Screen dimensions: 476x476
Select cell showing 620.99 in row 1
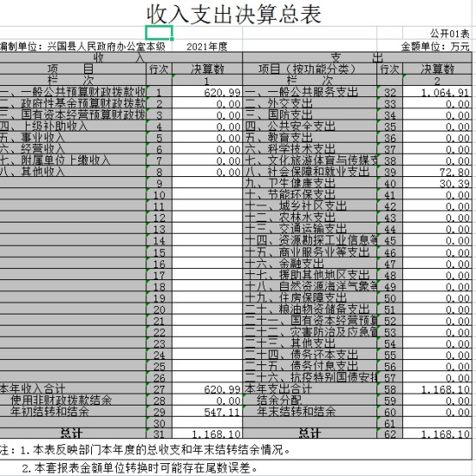[x=207, y=92]
